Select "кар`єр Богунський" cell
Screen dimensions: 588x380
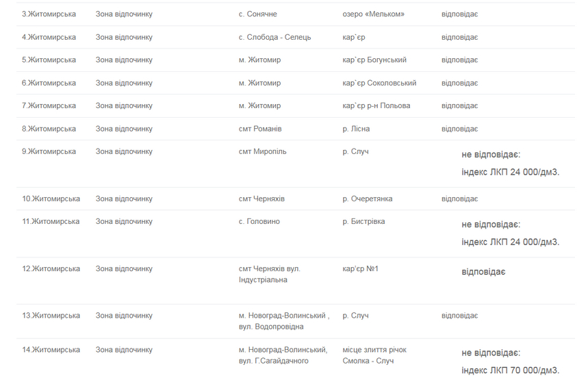(x=376, y=60)
